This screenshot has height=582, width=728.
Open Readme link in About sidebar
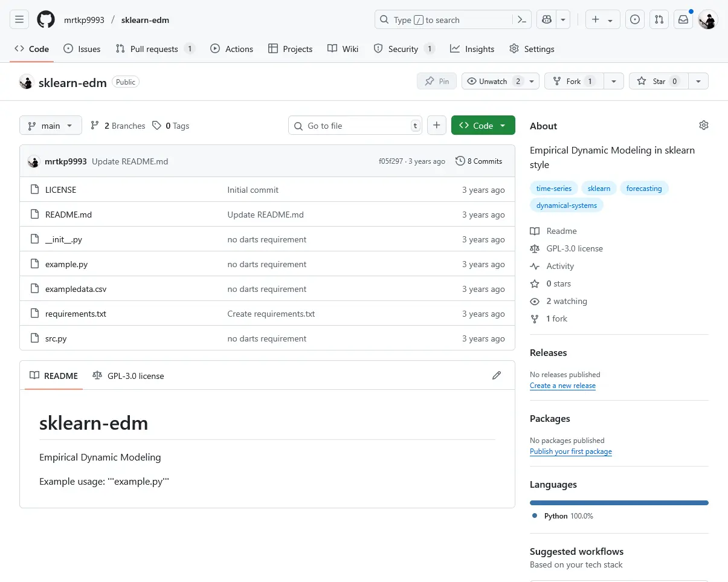coord(553,231)
